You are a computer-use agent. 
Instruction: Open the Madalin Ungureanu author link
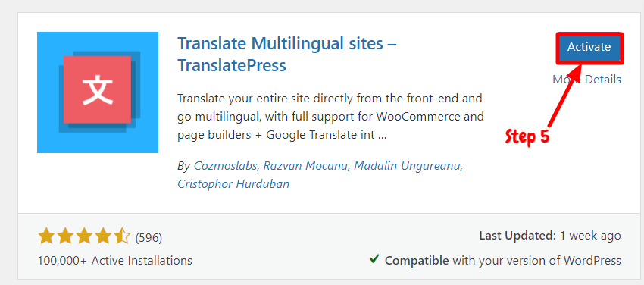pos(408,166)
